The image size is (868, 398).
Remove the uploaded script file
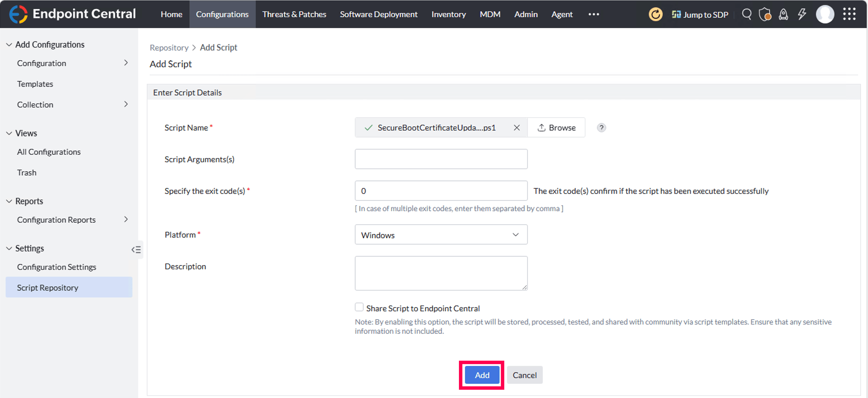[517, 128]
